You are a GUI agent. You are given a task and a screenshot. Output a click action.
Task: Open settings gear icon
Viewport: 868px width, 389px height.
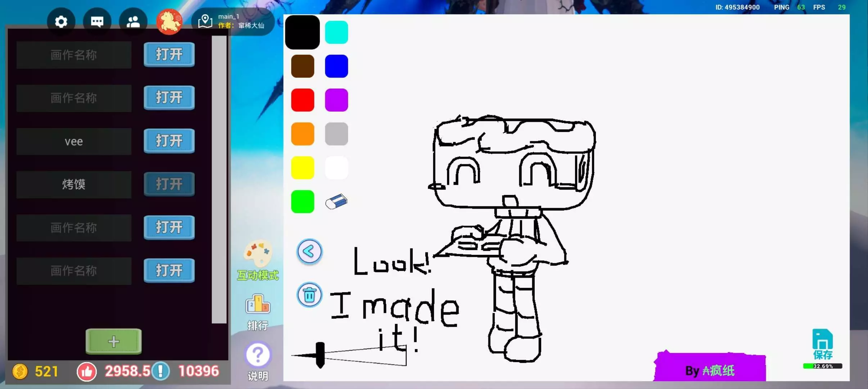[x=61, y=22]
